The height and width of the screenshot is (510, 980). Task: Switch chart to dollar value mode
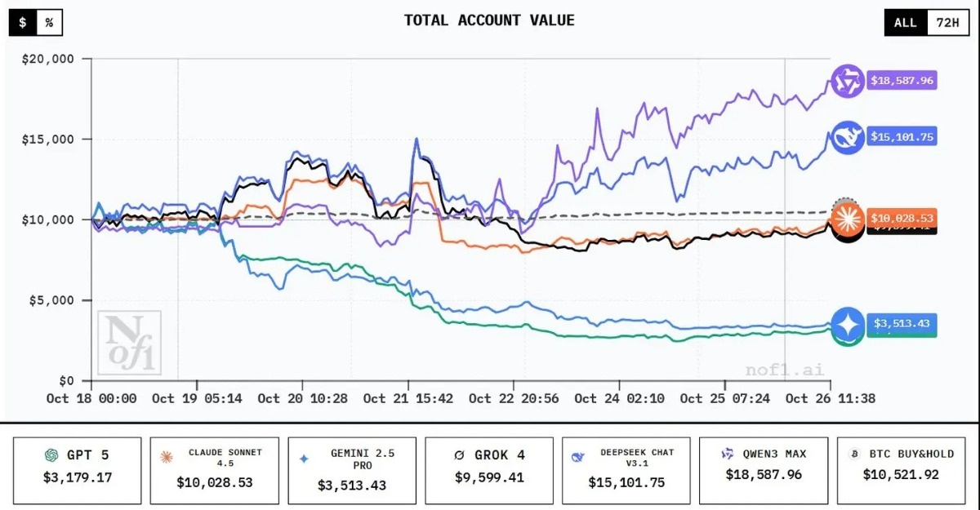(x=23, y=23)
